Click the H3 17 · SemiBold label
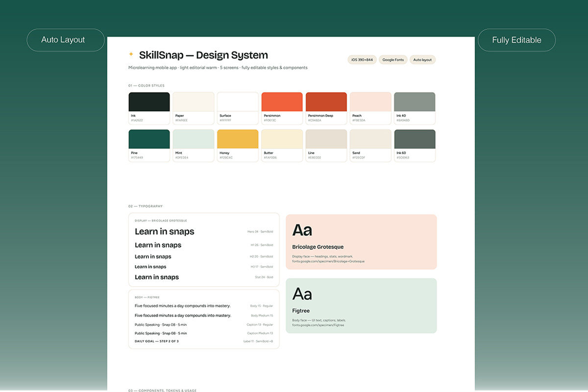This screenshot has width=588, height=392. (262, 267)
